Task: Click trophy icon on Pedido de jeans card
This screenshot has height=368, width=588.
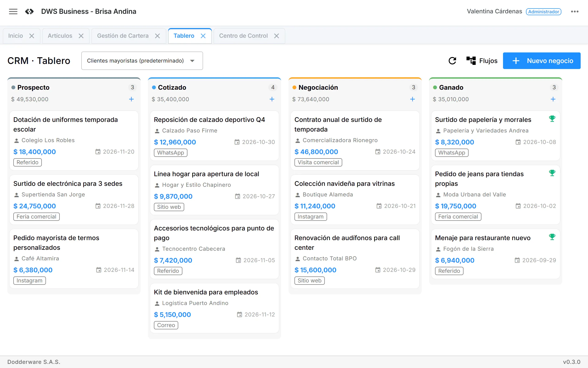Action: pos(552,173)
